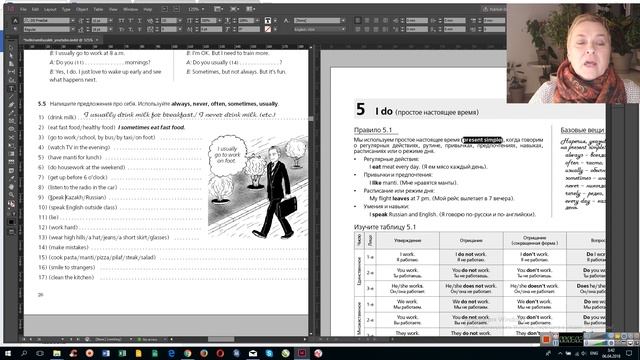Toggle Small Caps formatting
Image resolution: width=640 pixels, height=360 pixels.
tap(122, 29)
